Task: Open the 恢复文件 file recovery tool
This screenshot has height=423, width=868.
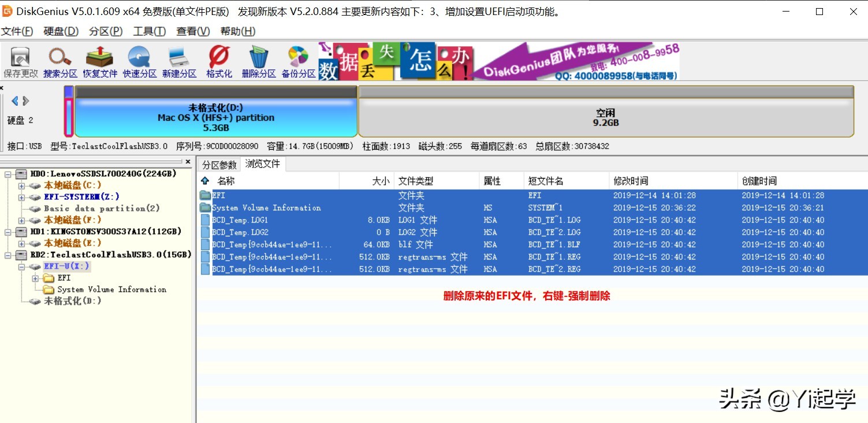Action: pos(99,60)
